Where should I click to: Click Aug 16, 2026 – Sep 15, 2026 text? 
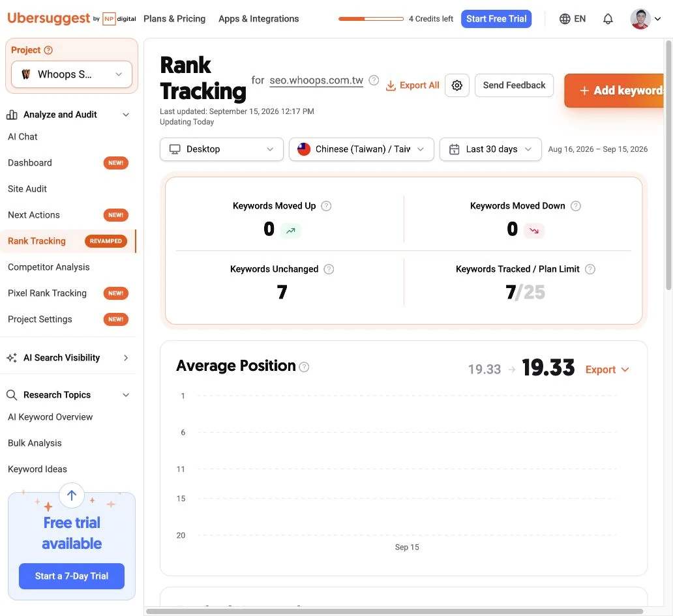click(597, 149)
